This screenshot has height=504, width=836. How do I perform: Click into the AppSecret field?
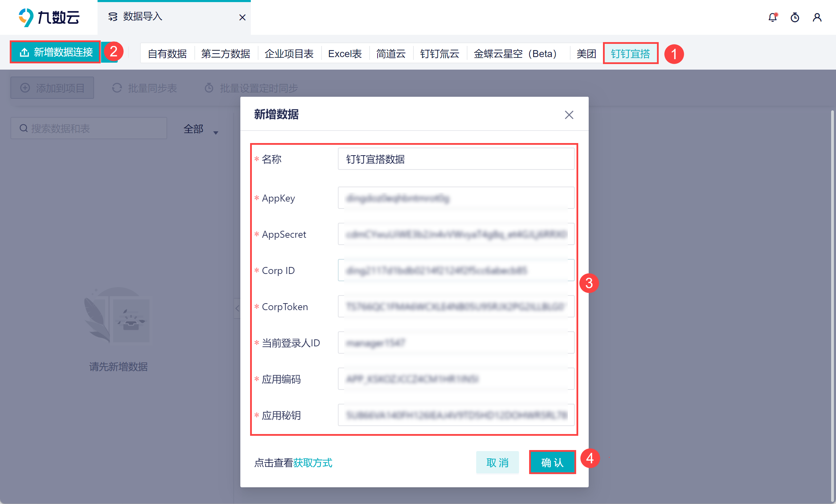(x=456, y=234)
